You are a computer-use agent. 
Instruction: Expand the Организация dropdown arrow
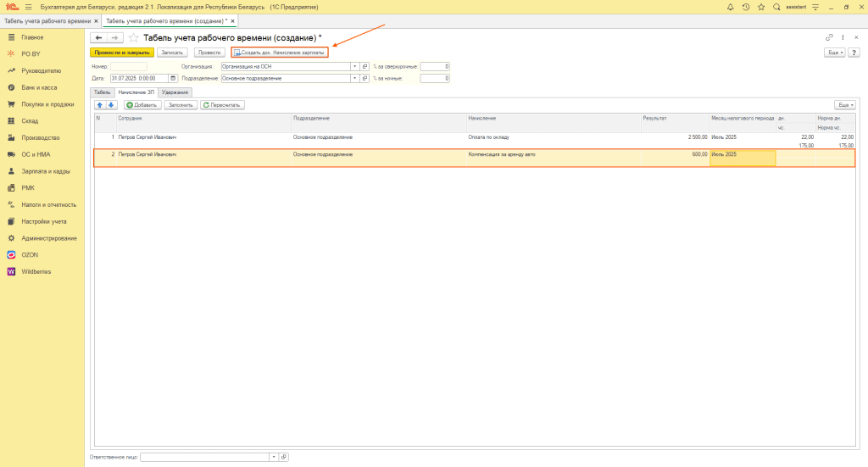(x=355, y=66)
